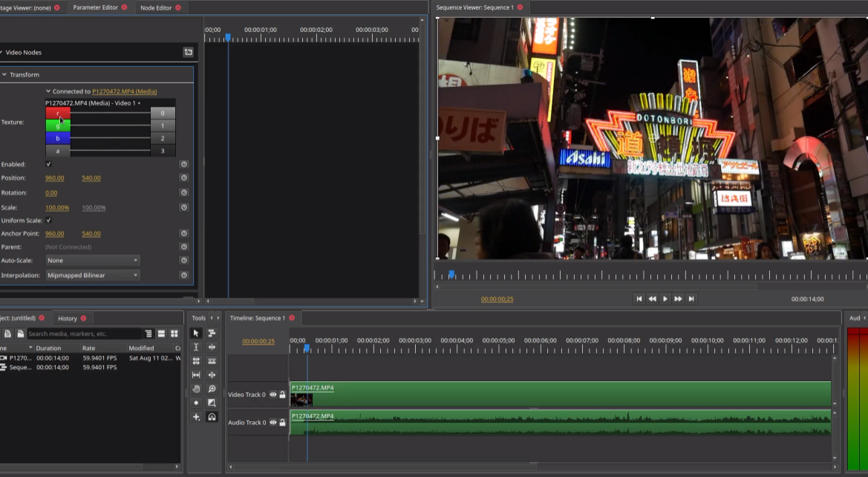
Task: Switch to the Node Editor tab
Action: click(x=155, y=7)
